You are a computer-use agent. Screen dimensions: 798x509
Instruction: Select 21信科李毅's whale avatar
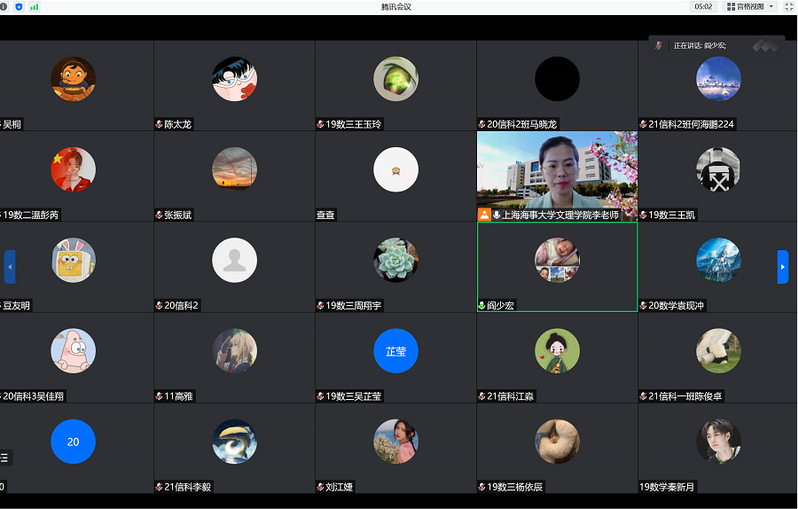235,441
